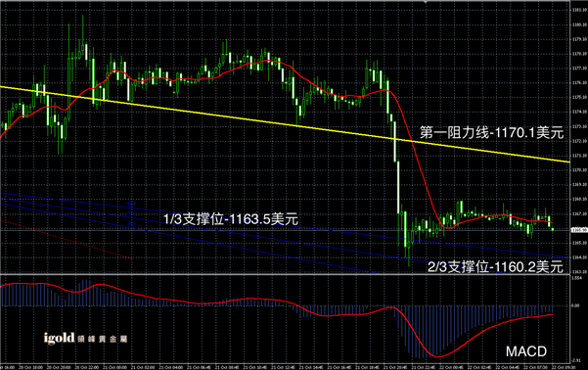Click the 1181.10 top price axis label

click(x=579, y=10)
